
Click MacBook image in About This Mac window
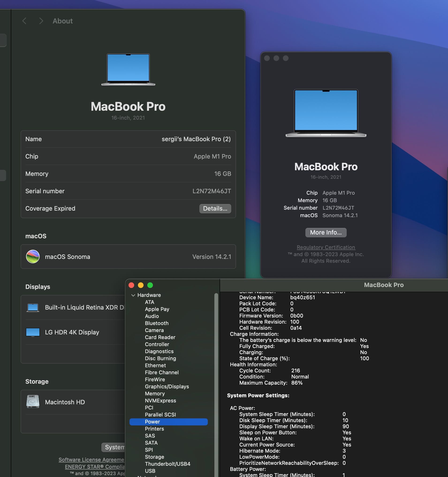[x=326, y=113]
